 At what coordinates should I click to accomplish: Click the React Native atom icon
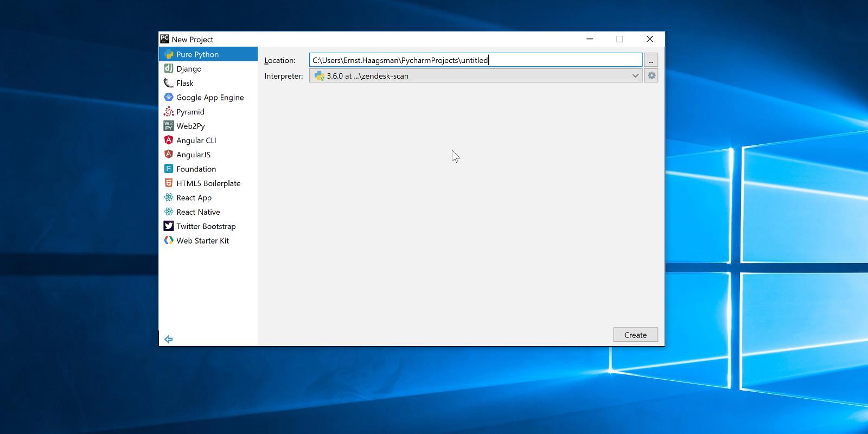pos(169,212)
